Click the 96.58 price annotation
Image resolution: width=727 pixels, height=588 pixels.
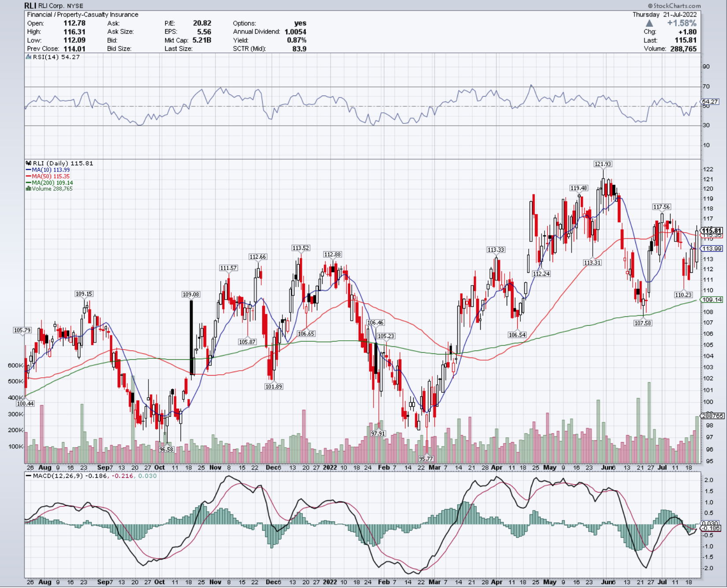tap(166, 450)
